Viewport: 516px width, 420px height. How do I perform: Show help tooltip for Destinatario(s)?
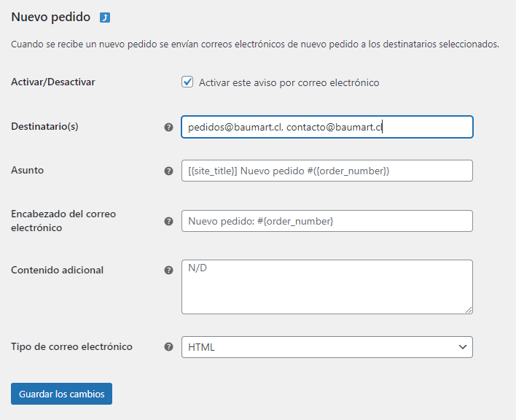(168, 128)
